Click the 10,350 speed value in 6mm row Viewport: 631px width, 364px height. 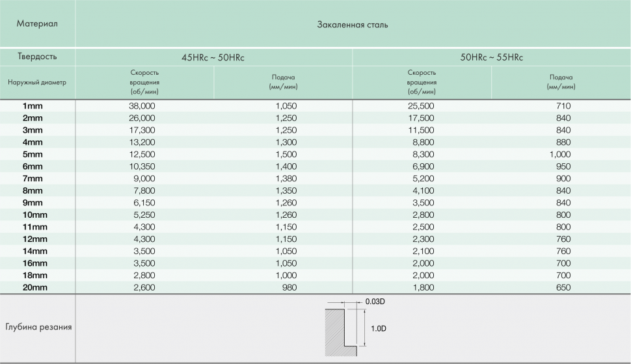point(142,166)
